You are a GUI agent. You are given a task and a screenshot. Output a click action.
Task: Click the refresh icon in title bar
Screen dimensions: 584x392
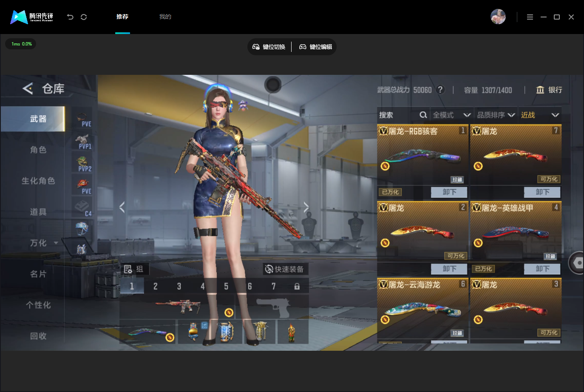[x=84, y=17]
